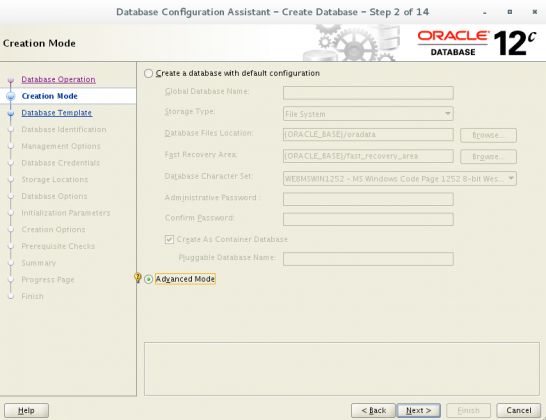Image resolution: width=546 pixels, height=420 pixels.
Task: Minimize the Database Configuration Assistant window
Action: pos(484,12)
